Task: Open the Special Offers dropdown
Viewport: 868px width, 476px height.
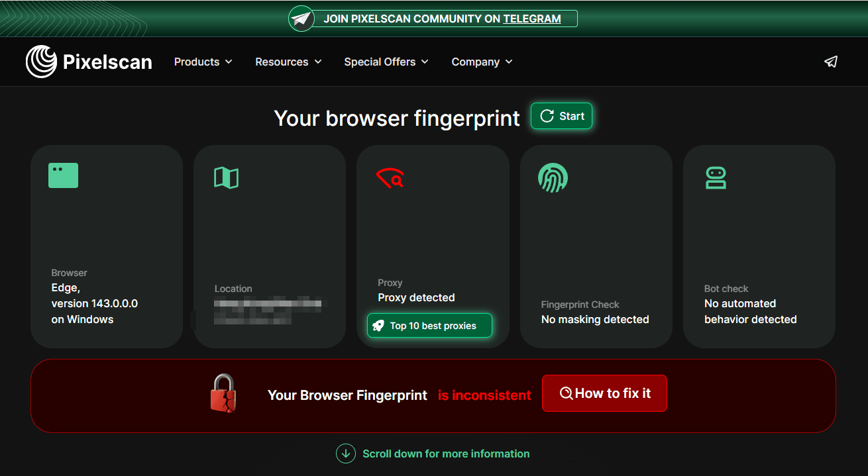Action: coord(386,62)
